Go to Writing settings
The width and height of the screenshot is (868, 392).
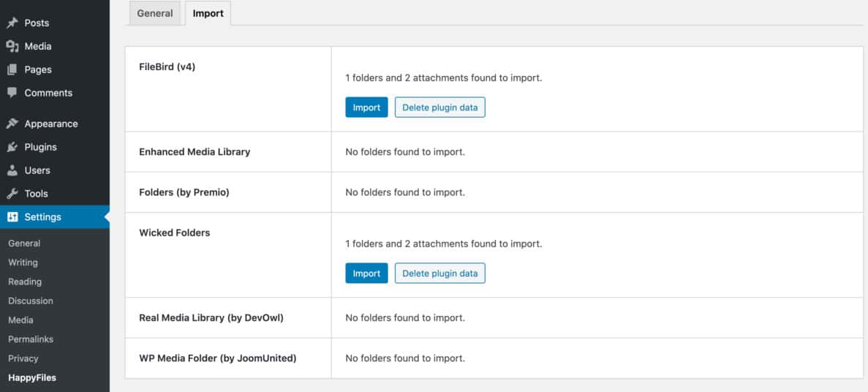point(23,263)
